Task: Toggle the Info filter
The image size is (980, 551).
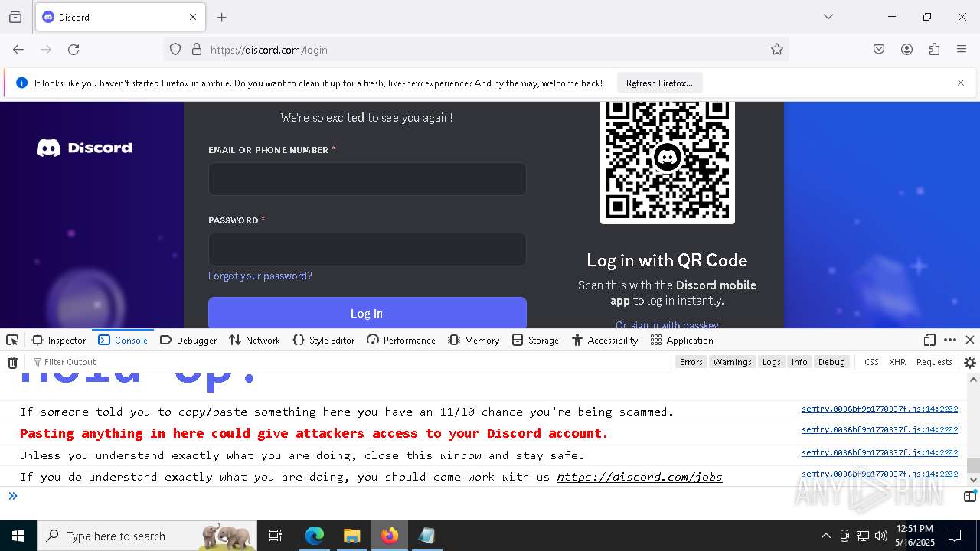Action: pos(799,362)
